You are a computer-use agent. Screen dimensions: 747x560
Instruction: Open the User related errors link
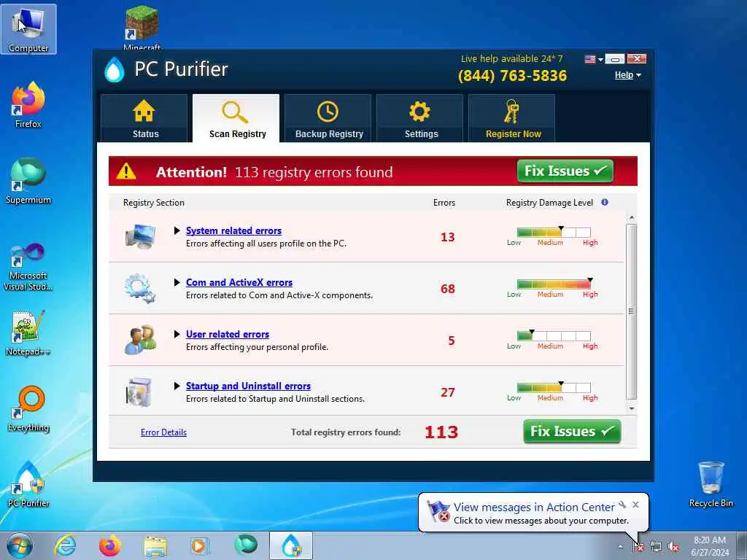point(228,334)
